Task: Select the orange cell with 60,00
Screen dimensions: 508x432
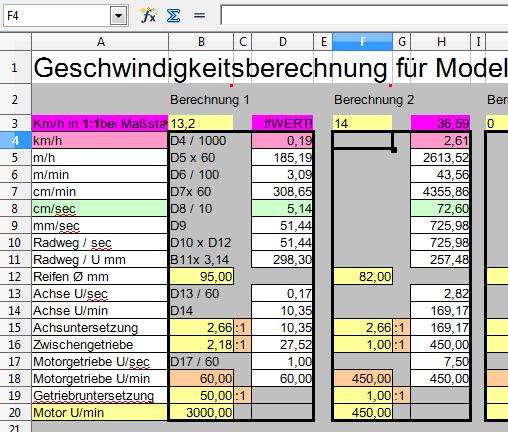Action: coord(201,379)
